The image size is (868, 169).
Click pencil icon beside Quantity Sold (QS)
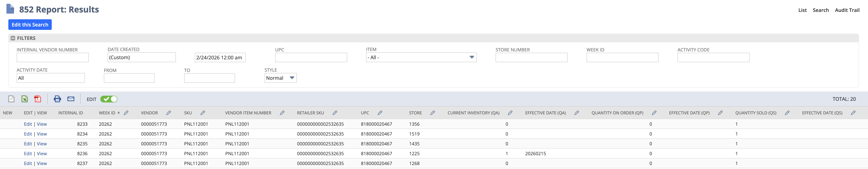pyautogui.click(x=787, y=113)
